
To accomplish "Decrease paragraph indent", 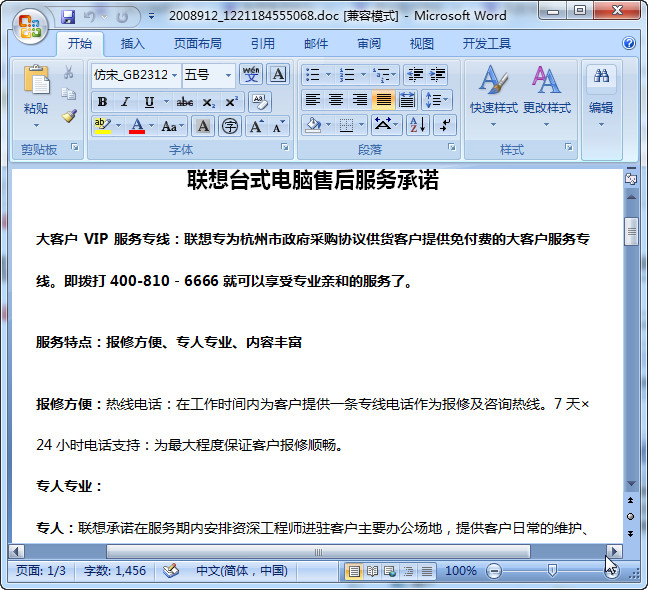I will point(415,75).
